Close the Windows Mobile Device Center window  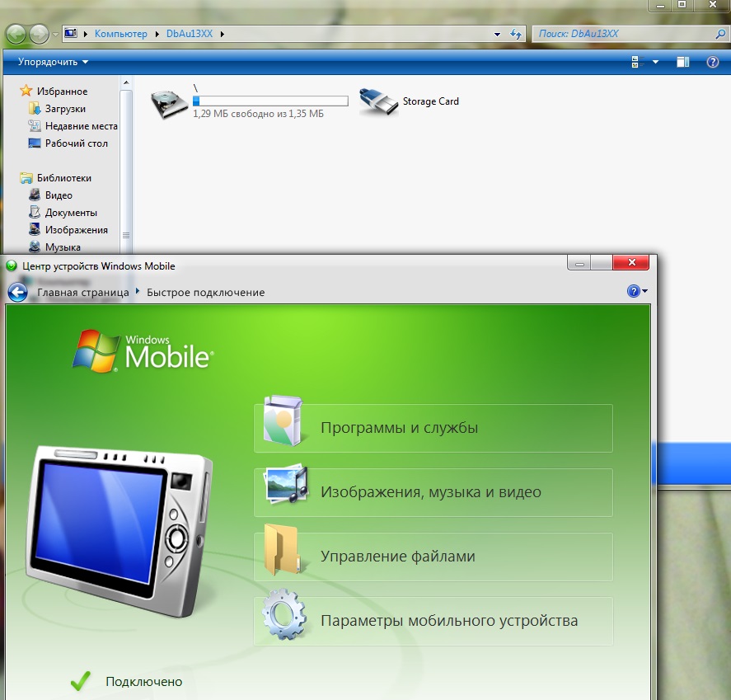[631, 262]
